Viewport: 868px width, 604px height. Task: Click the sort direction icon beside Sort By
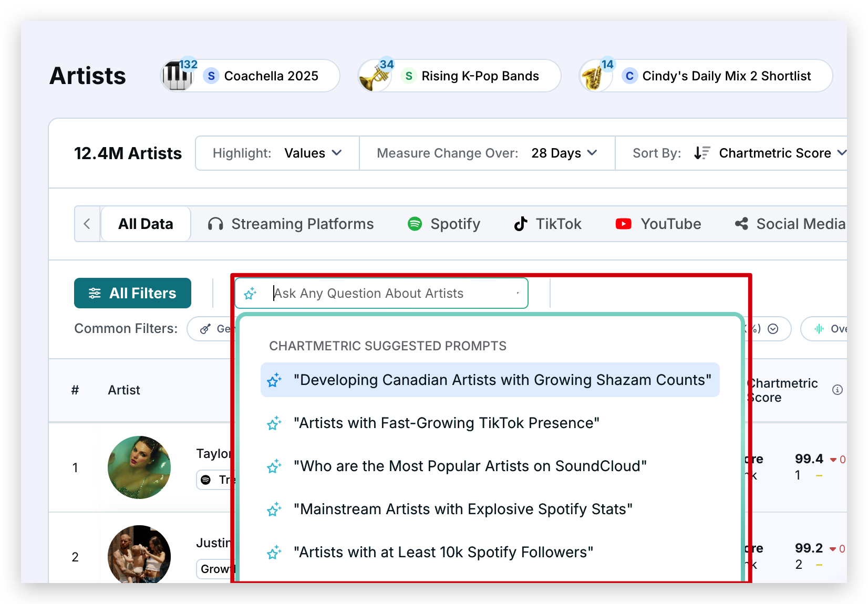click(x=701, y=153)
